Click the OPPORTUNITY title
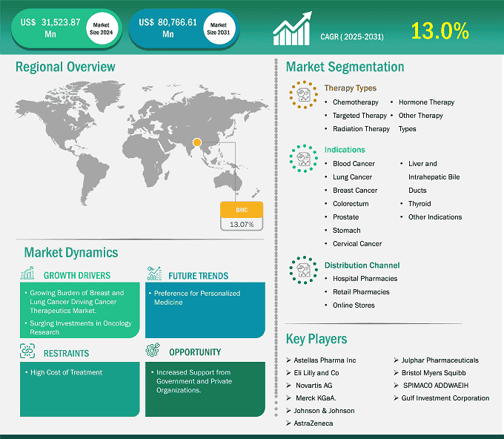The image size is (504, 439). (x=195, y=352)
